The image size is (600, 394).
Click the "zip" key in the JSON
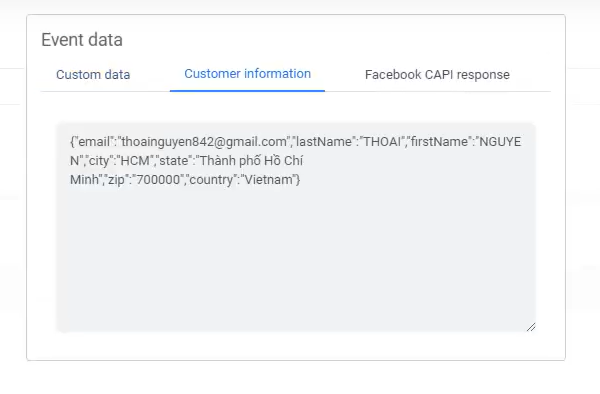click(x=116, y=180)
